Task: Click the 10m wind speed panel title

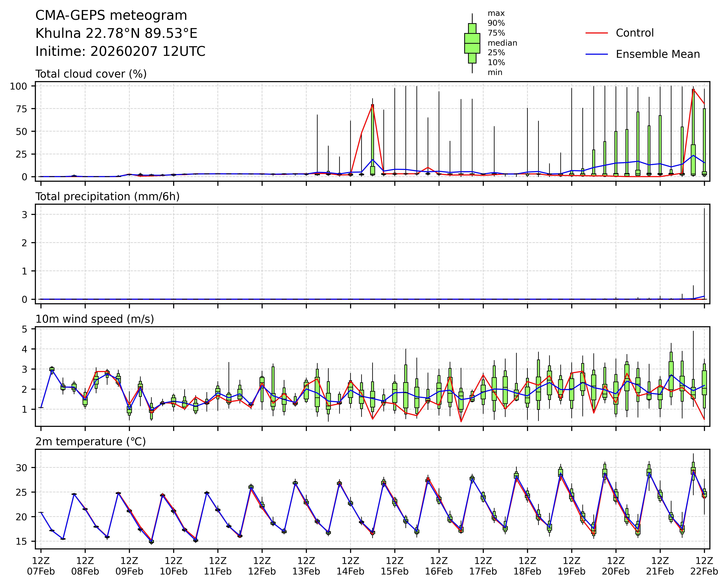Action: [95, 319]
